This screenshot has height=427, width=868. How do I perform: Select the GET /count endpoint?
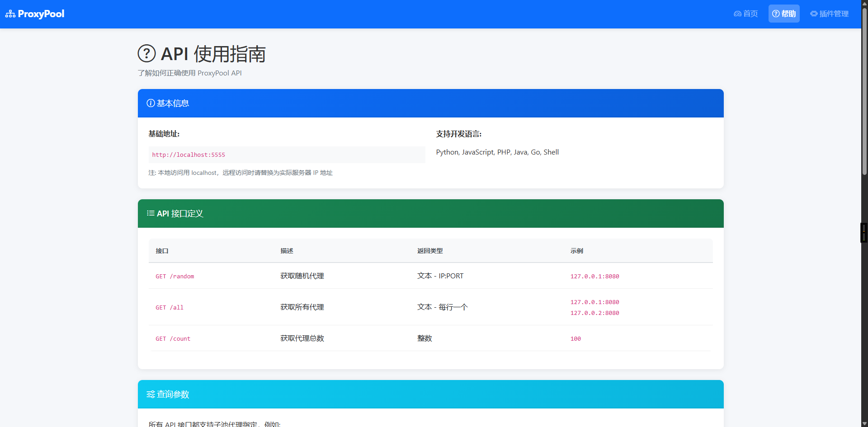[x=173, y=338]
